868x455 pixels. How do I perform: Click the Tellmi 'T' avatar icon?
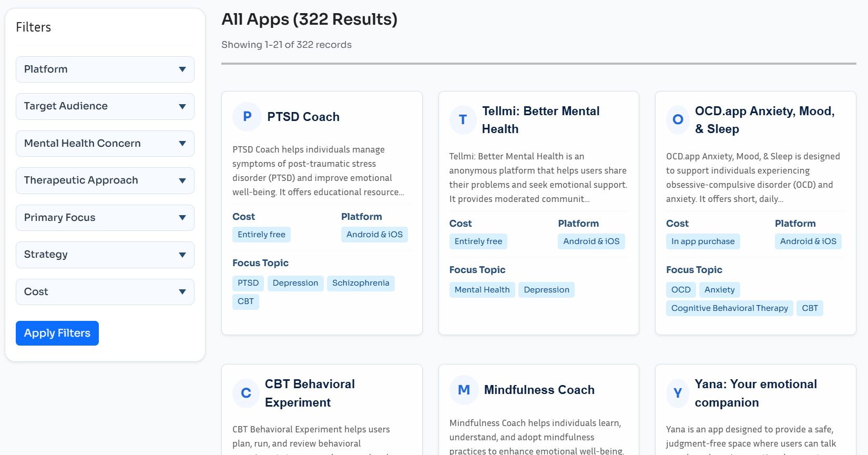(x=463, y=120)
